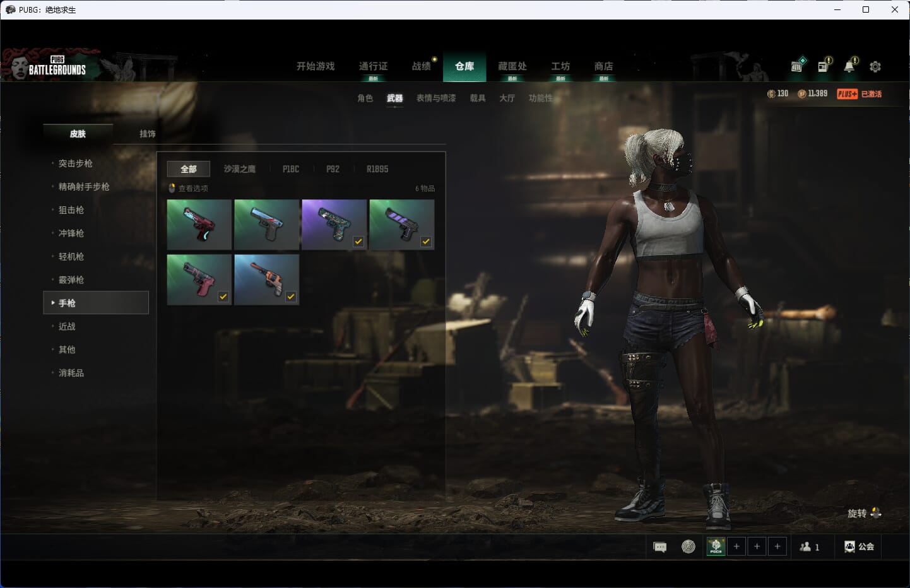Switch to the 功能性 utility sub-tab
Image resolution: width=910 pixels, height=588 pixels.
540,98
